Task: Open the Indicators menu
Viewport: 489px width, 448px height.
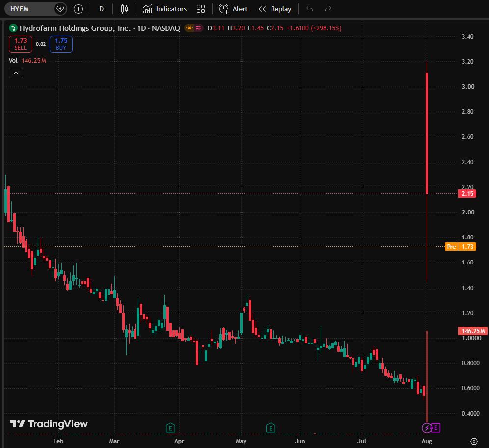Action: [165, 9]
